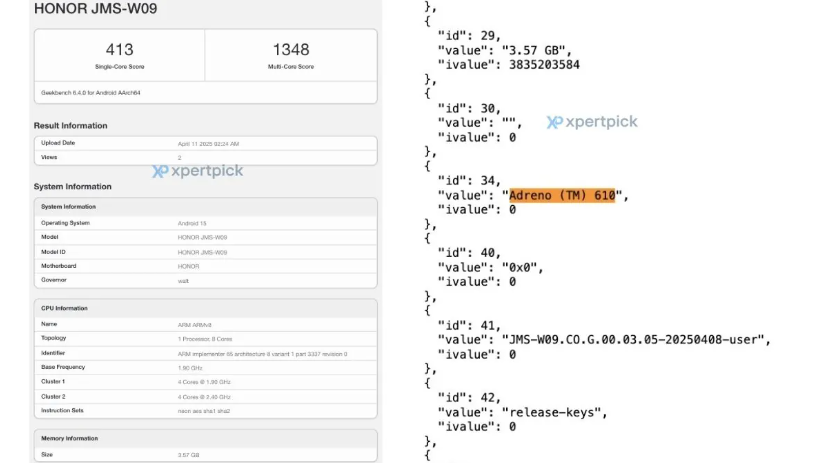
Task: Click the JMS-W09 firmware build string
Action: click(636, 340)
